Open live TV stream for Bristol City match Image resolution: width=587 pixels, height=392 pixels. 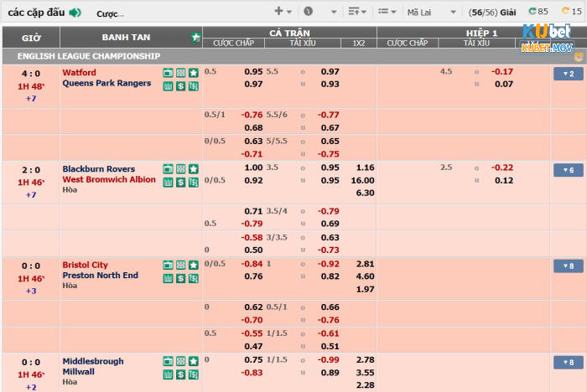point(168,266)
